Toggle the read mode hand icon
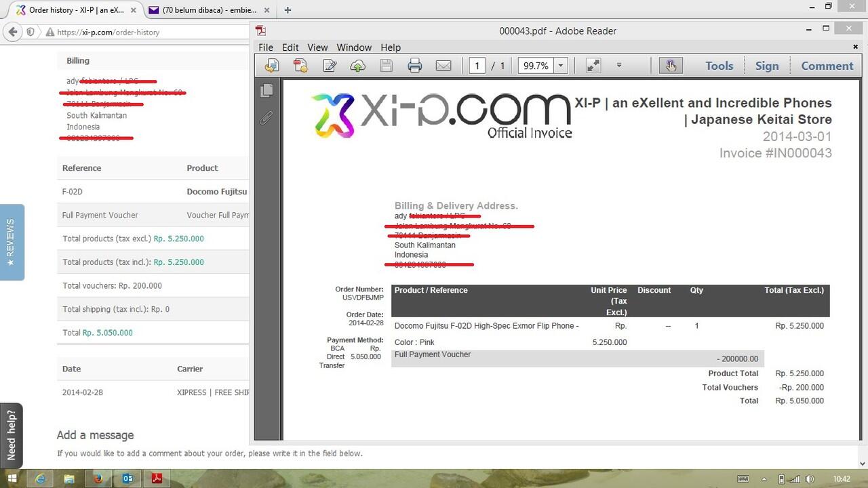This screenshot has height=488, width=868. (x=671, y=66)
